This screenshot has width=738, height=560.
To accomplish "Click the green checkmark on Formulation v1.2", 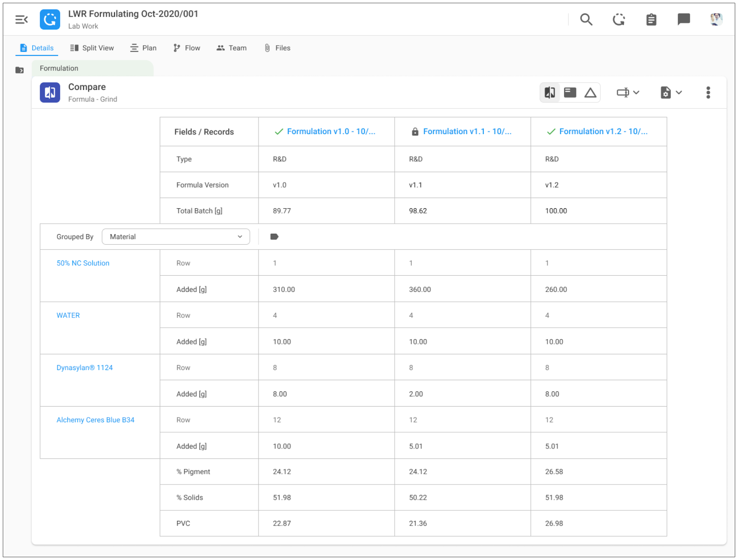I will [551, 132].
